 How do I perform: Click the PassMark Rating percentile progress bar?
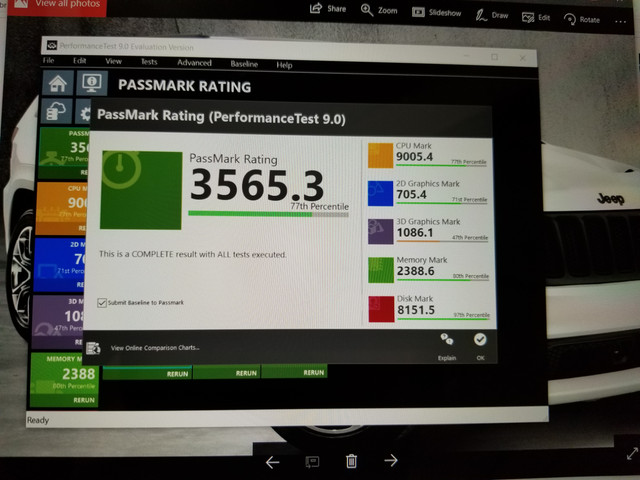pos(268,214)
